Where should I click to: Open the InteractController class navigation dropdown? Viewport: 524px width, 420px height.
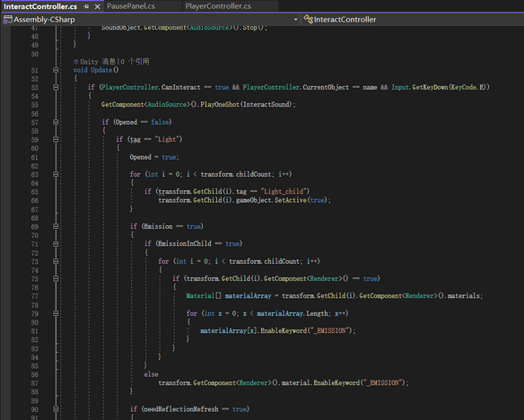tap(413, 20)
